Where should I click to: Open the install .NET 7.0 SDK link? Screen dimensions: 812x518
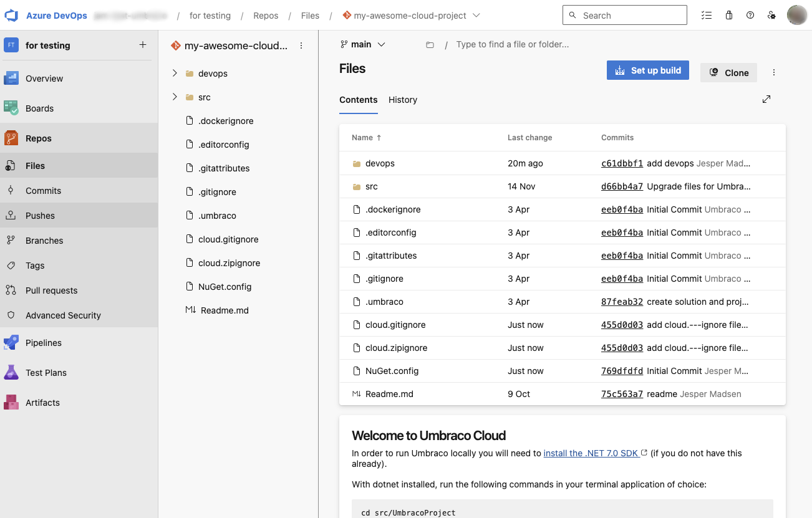coord(591,453)
